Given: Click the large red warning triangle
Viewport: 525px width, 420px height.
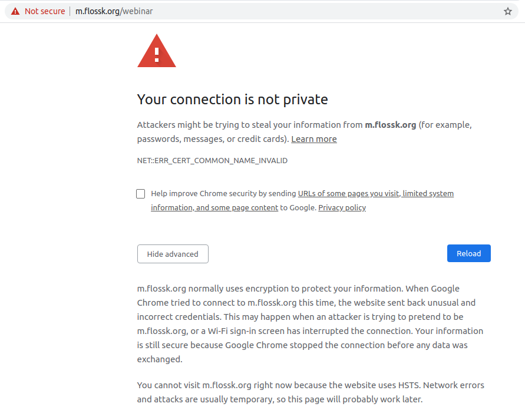Looking at the screenshot, I should click(157, 51).
